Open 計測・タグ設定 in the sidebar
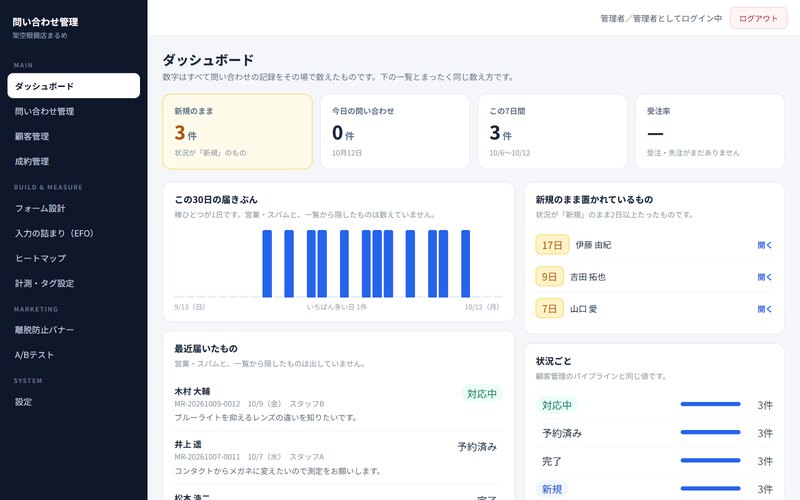Viewport: 800px width, 500px height. 73,283
